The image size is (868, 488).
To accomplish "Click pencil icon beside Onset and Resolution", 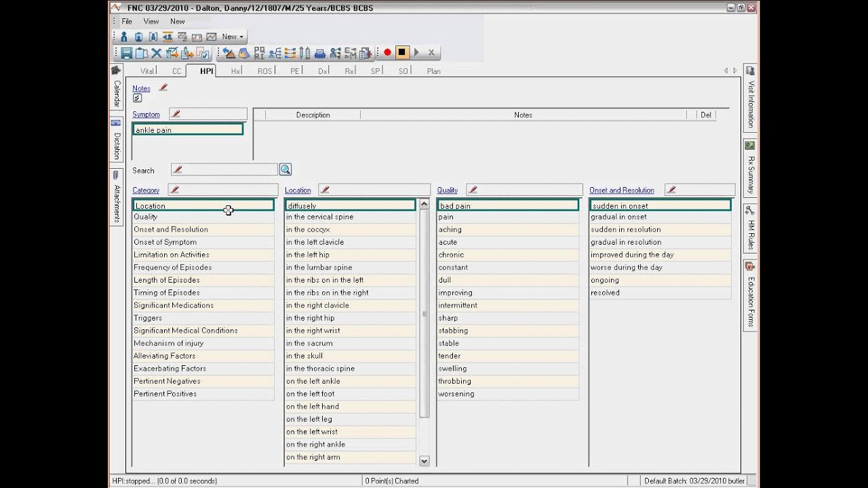I will tap(671, 190).
